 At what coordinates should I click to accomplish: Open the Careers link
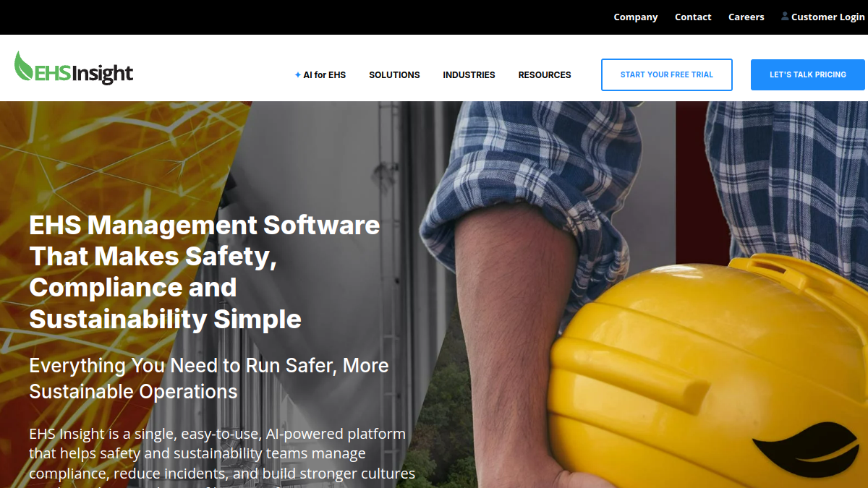pos(746,17)
